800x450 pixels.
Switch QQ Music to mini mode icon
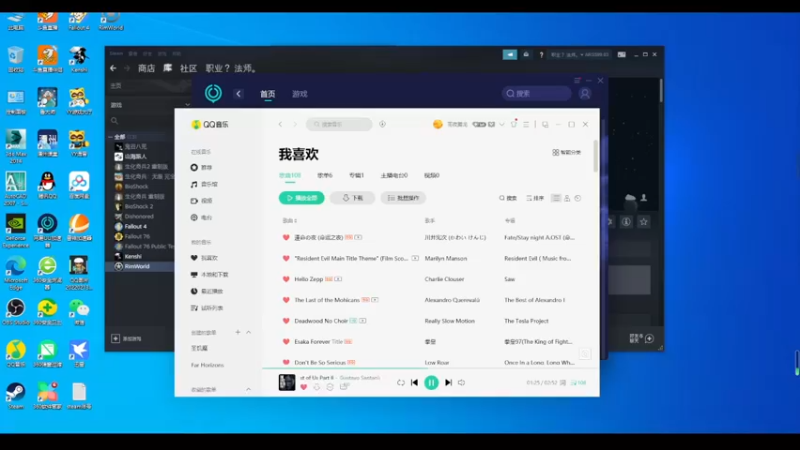point(545,124)
